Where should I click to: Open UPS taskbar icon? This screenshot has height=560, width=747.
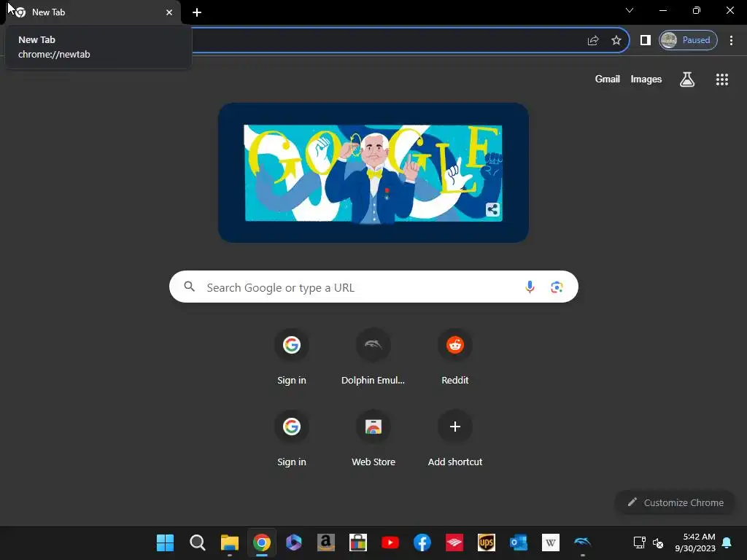(x=487, y=542)
